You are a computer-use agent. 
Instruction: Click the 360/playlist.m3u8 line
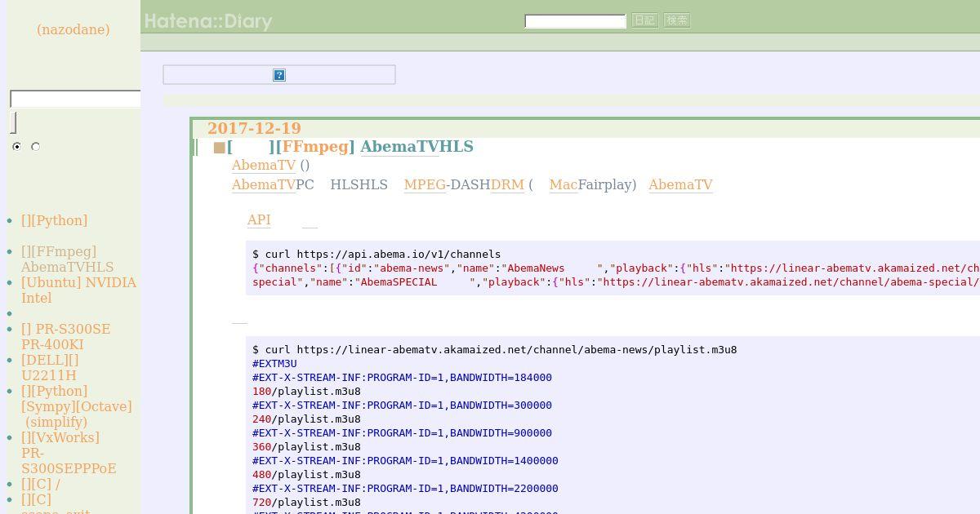[x=306, y=446]
